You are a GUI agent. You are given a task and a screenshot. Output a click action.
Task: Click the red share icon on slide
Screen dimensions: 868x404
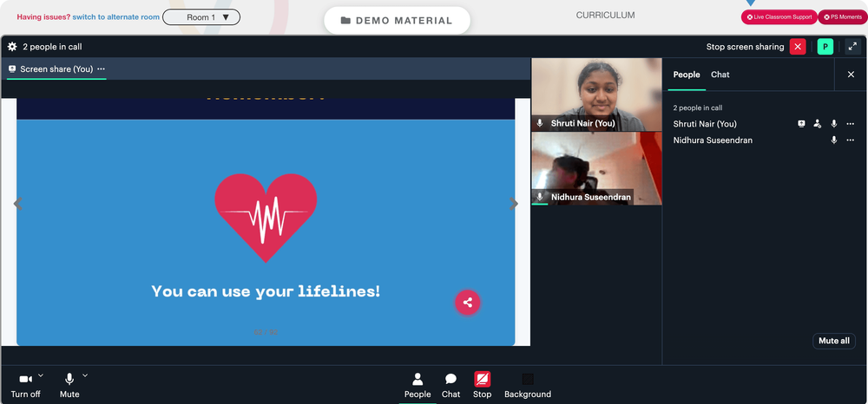pyautogui.click(x=468, y=303)
